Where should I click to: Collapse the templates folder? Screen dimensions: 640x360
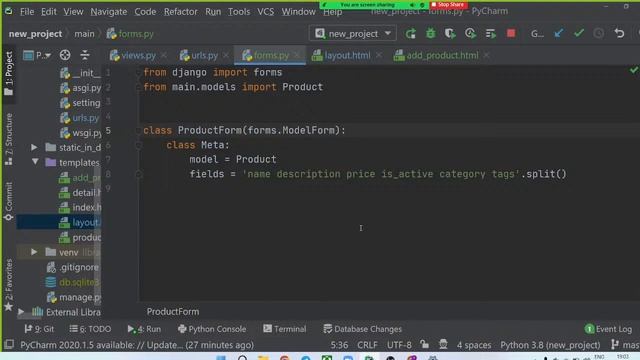pyautogui.click(x=35, y=162)
